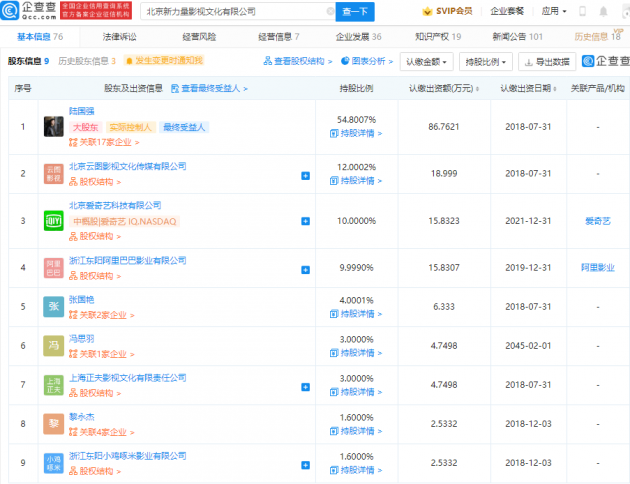Expand the 小鸡啄米影业 row plus icon
Screen dimensions: 630x484
click(x=305, y=465)
